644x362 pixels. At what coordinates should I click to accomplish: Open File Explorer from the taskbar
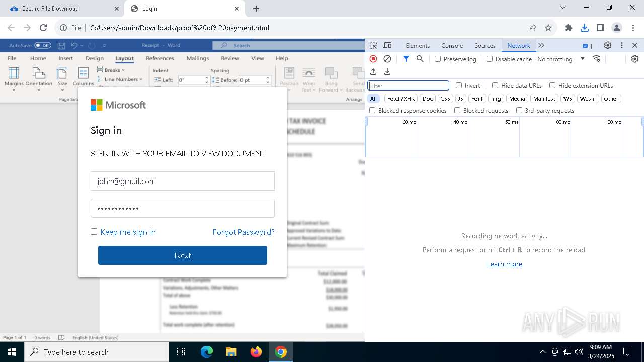point(231,352)
